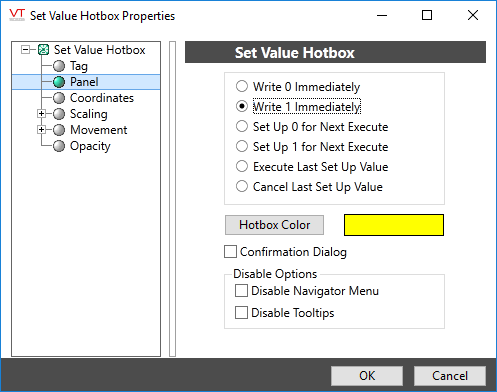Image resolution: width=497 pixels, height=392 pixels.
Task: Select Set Up 1 for Next Execute
Action: [242, 146]
